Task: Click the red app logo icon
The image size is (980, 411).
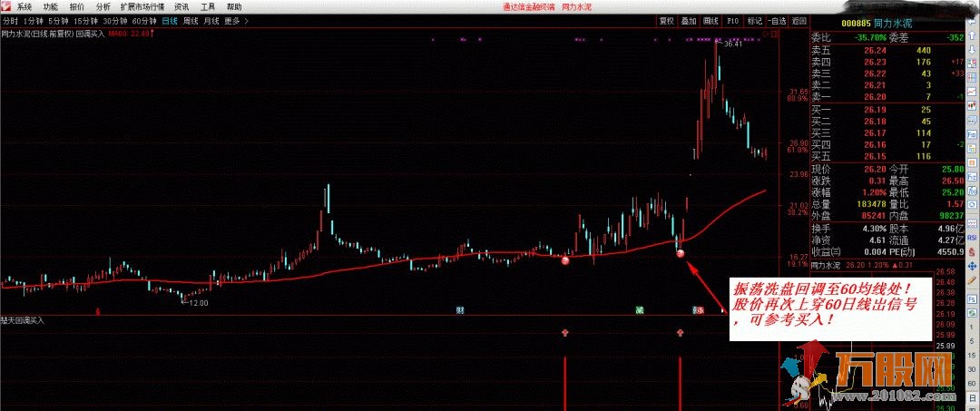Action: [x=6, y=7]
